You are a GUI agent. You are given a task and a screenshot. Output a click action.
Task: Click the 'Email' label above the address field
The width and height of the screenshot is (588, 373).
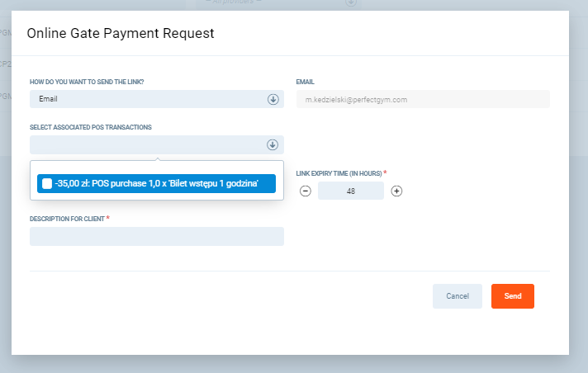click(305, 82)
